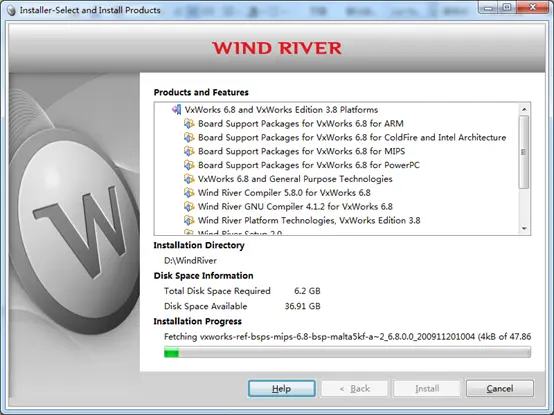Click the installation progress bar
The image size is (554, 415).
click(x=347, y=352)
